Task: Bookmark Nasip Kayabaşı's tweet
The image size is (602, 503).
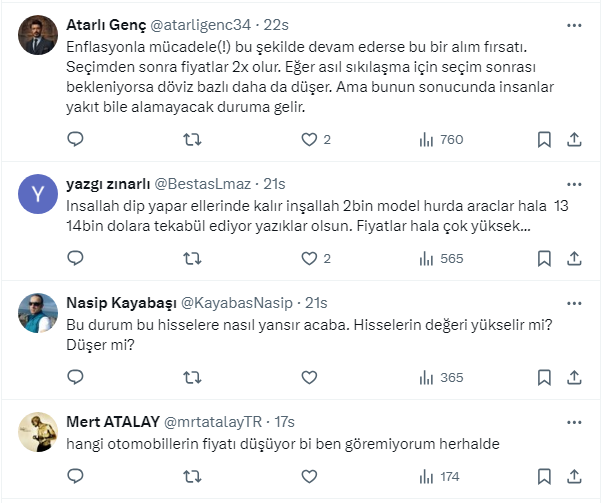Action: click(543, 378)
